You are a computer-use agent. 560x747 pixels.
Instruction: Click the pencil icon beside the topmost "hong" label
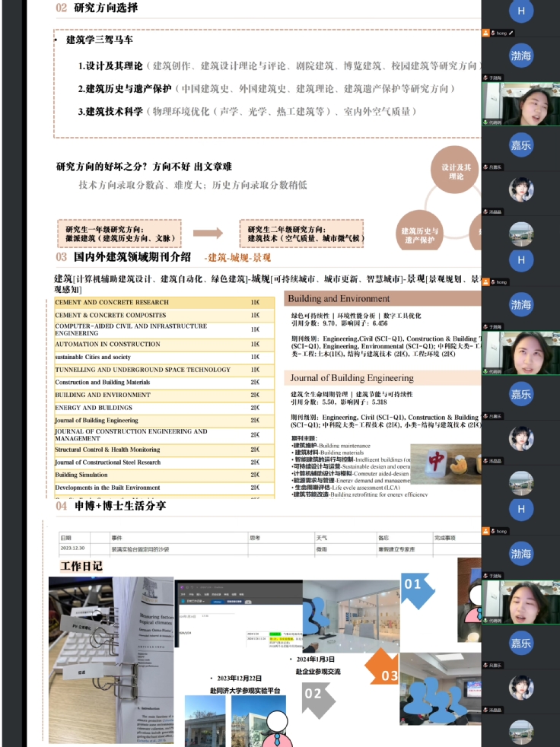pyautogui.click(x=511, y=33)
